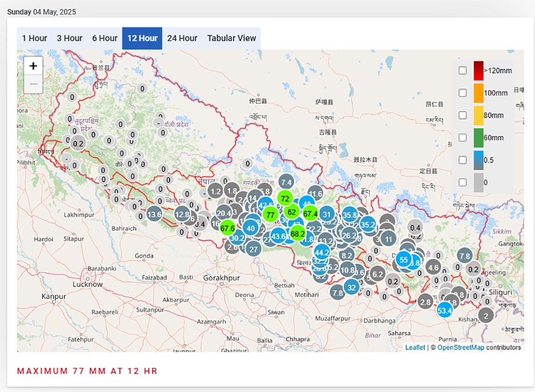Screen dimensions: 535x392
Task: Select the 35.2 mm rainfall marker
Action: 368,225
